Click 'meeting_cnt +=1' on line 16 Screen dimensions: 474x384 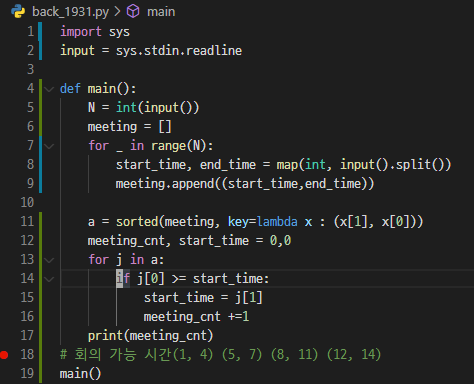click(196, 317)
